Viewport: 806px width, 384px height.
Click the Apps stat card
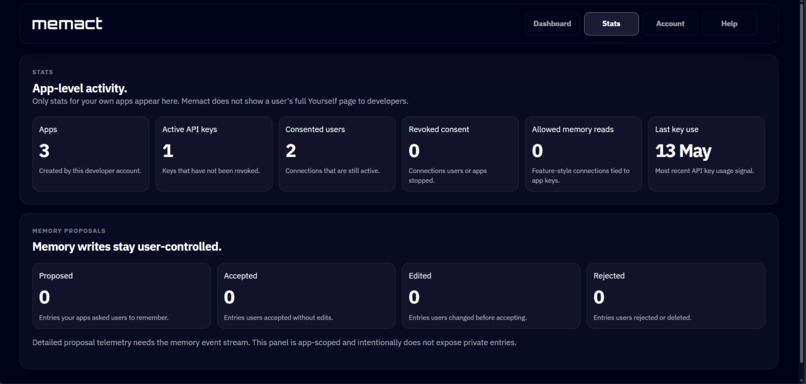(x=90, y=154)
